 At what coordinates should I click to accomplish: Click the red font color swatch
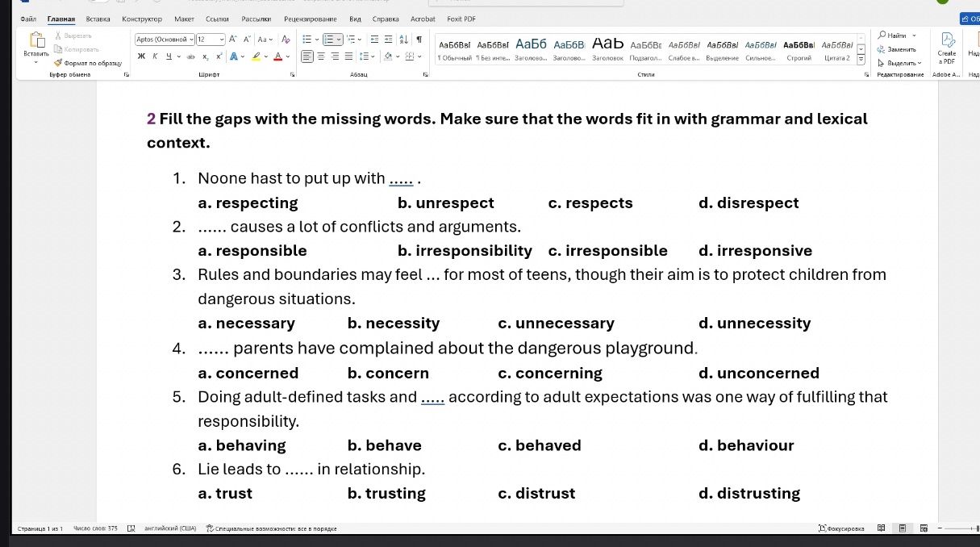[278, 56]
